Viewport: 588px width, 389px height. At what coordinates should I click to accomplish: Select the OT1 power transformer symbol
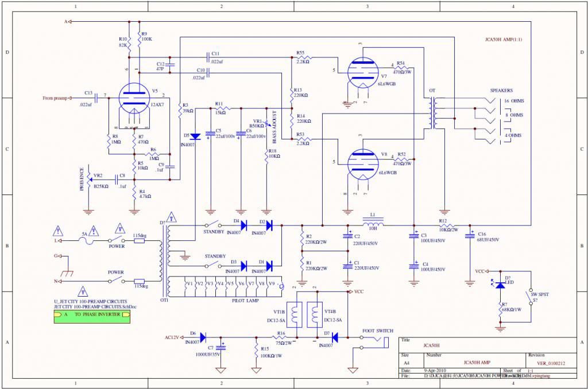165,260
